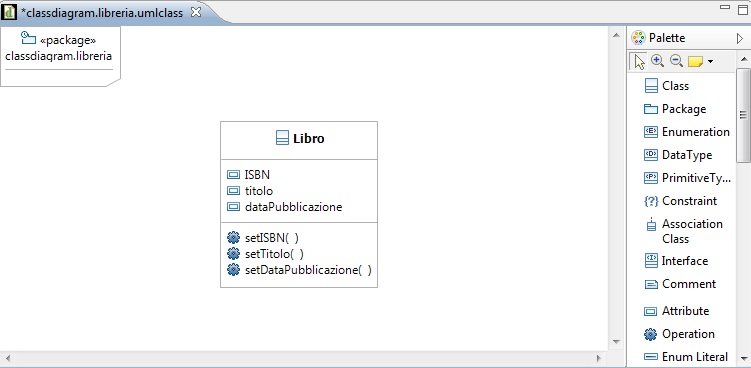The image size is (751, 368).
Task: Minimize the editor area
Action: pos(725,8)
